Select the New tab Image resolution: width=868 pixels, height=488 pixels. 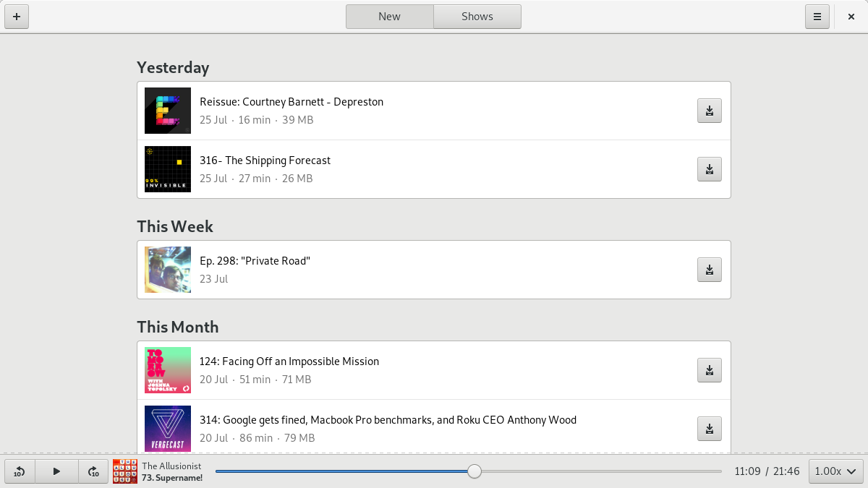389,17
